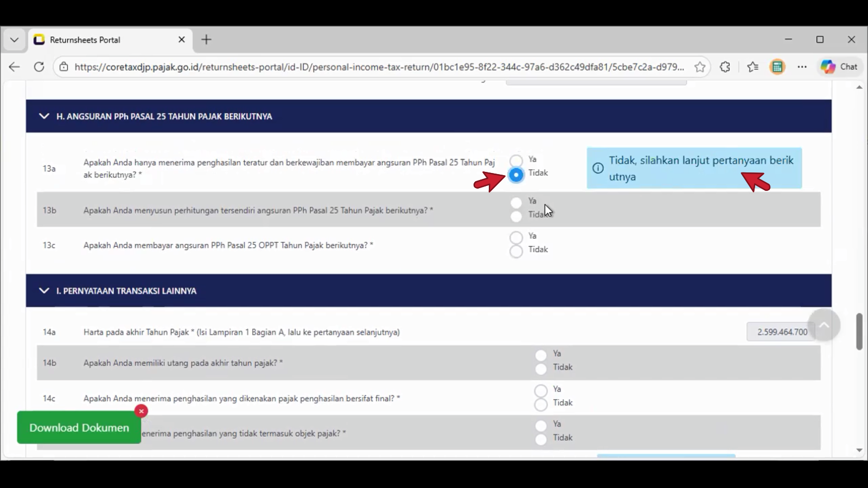Click the page vertical scrollbar thumb
The image size is (868, 488).
point(859,331)
